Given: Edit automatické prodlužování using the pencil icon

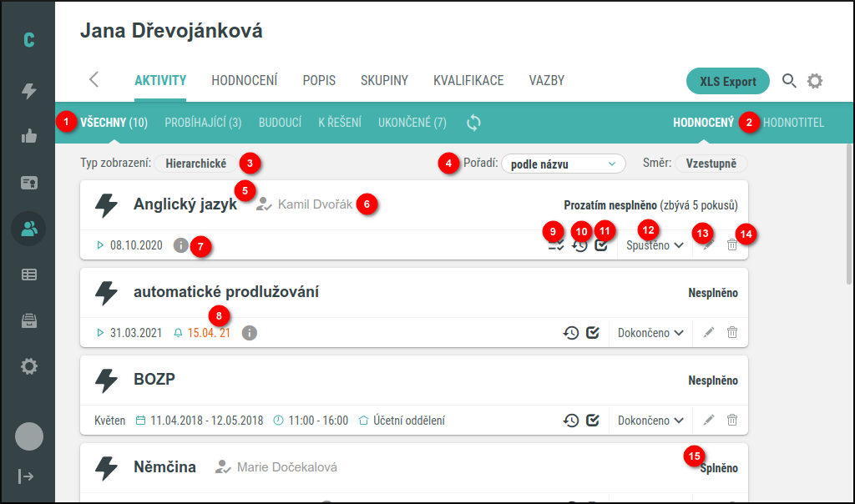Looking at the screenshot, I should tap(708, 332).
